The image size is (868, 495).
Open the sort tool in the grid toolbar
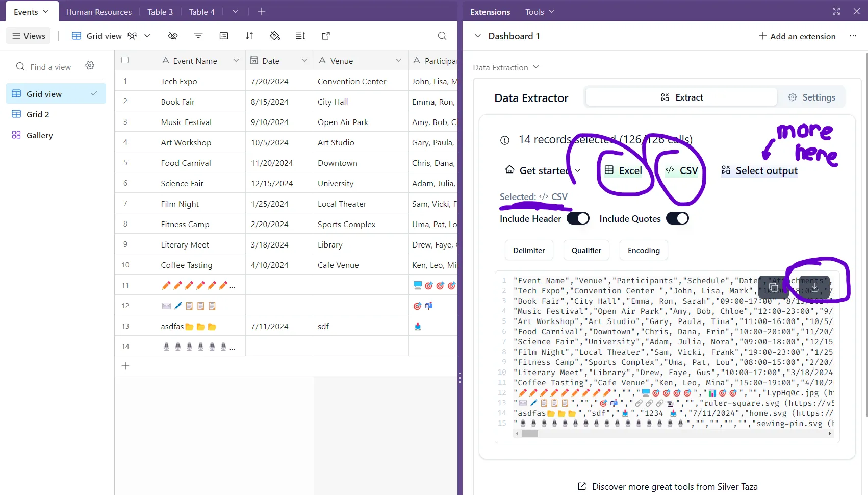[x=249, y=36]
